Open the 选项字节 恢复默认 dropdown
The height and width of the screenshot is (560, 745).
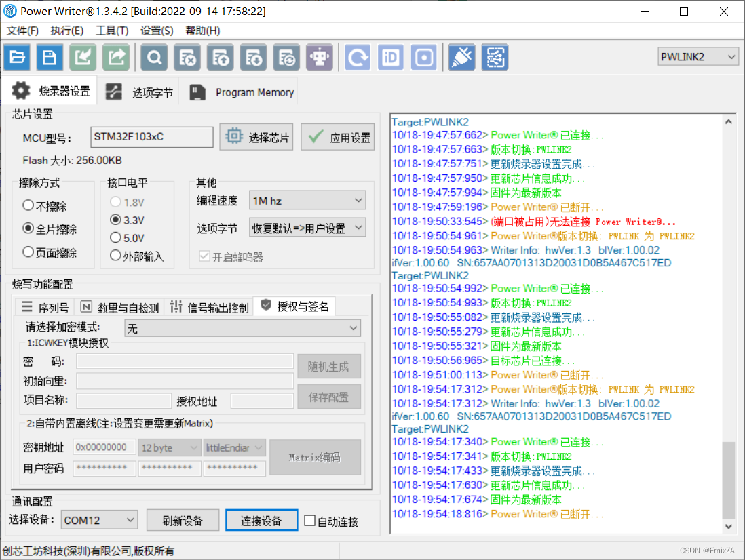click(x=307, y=228)
